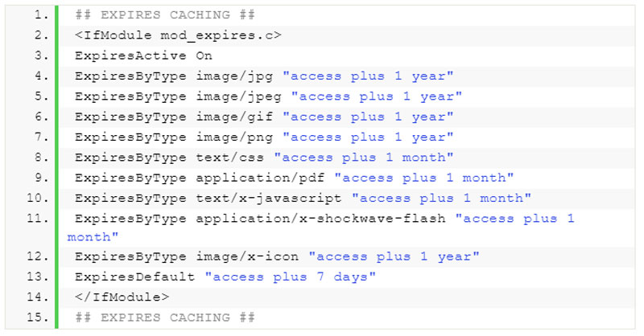Image resolution: width=644 pixels, height=336 pixels.
Task: Click the application/pdf mime type text
Action: click(x=260, y=178)
